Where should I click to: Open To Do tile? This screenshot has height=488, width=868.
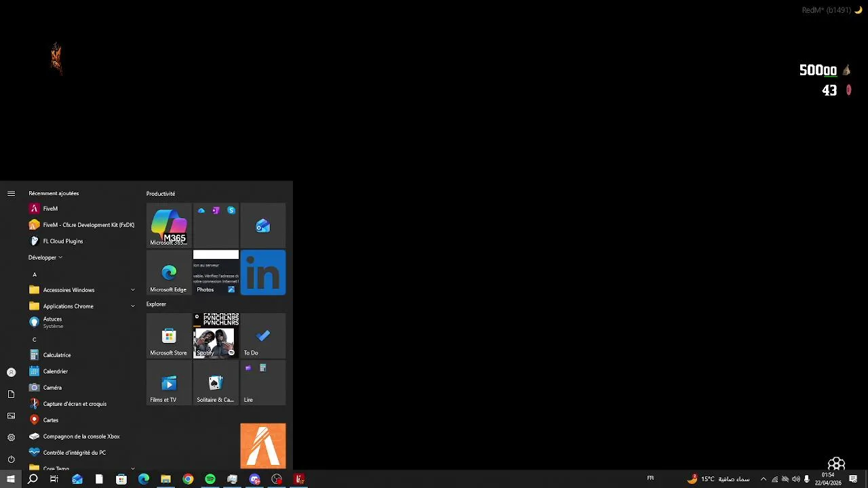coord(263,335)
